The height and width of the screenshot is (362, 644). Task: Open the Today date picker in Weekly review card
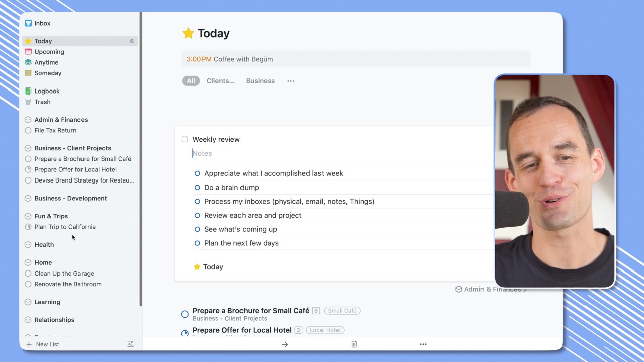(x=208, y=267)
